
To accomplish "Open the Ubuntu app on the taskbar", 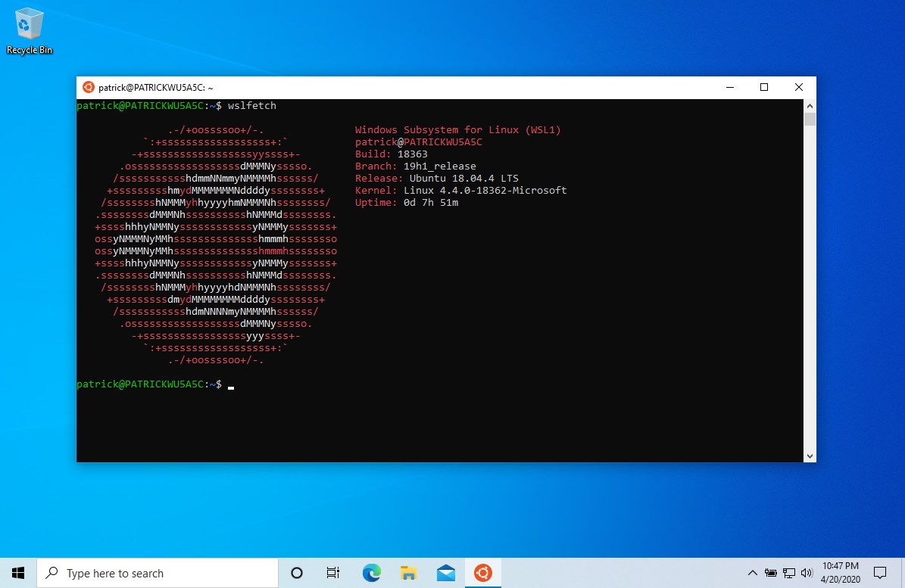I will 482,573.
